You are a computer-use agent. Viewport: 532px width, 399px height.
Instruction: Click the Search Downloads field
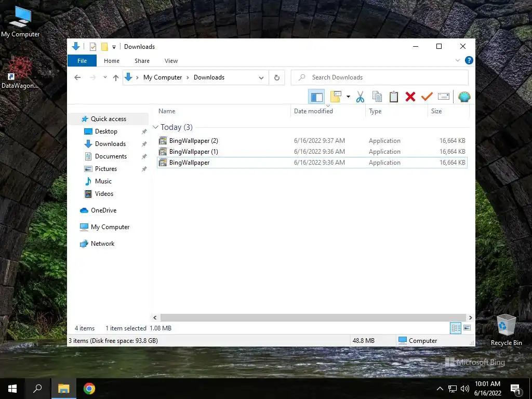(380, 77)
